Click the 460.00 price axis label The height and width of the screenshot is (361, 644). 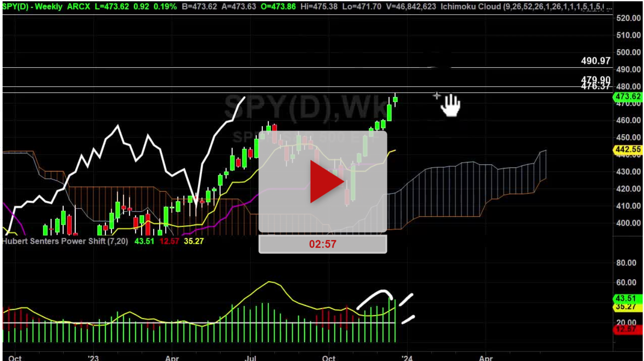point(628,120)
